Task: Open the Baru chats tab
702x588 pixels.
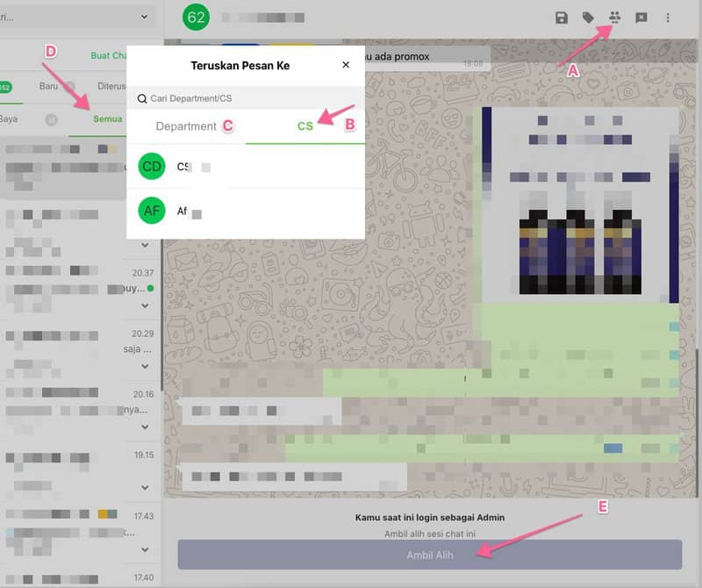Action: tap(48, 86)
